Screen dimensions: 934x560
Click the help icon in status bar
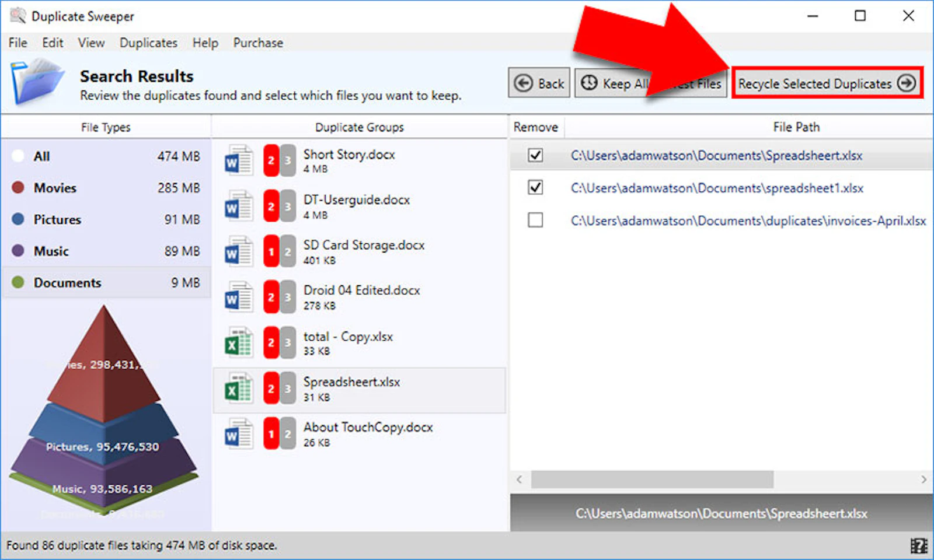click(x=919, y=545)
